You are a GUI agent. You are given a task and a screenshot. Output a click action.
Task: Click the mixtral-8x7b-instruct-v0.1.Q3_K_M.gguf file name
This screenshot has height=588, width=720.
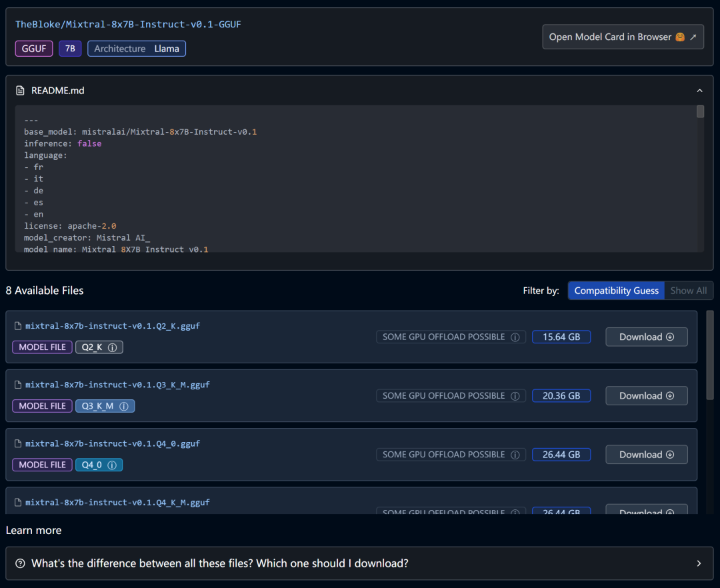point(117,385)
